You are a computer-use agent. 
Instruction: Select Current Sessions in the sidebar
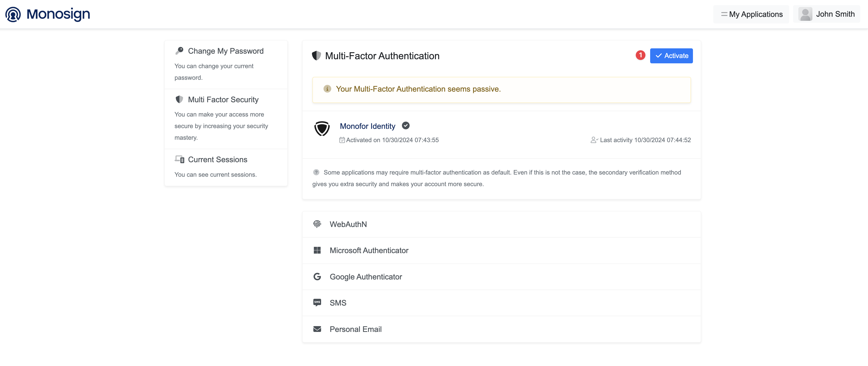pyautogui.click(x=217, y=160)
